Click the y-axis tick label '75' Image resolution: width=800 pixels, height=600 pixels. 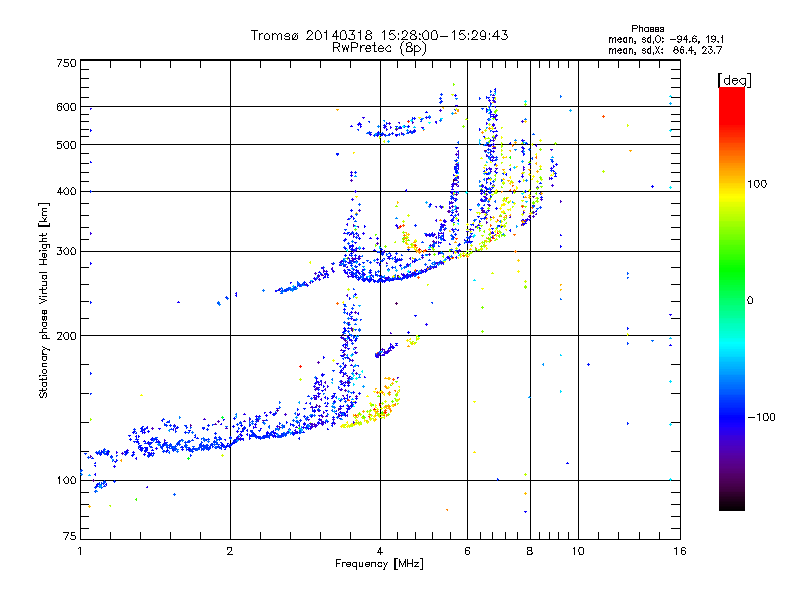pos(70,536)
